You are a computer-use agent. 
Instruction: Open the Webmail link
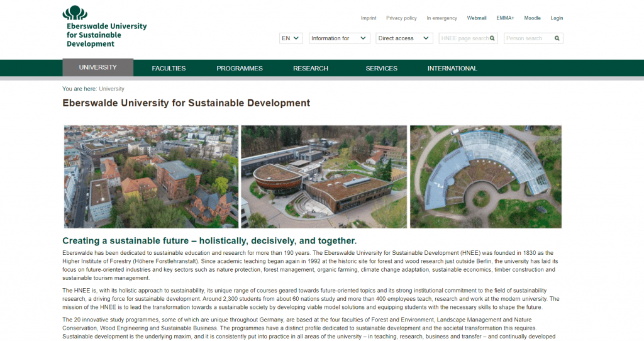pyautogui.click(x=477, y=18)
